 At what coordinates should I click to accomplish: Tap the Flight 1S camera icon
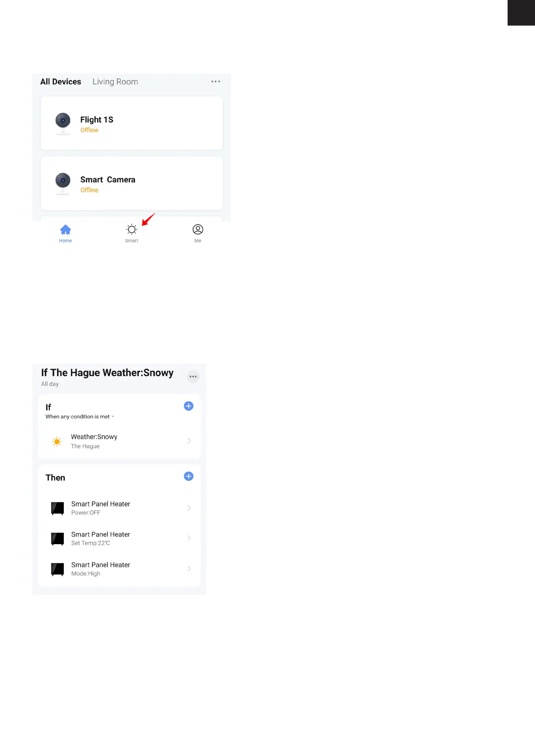[x=63, y=123]
